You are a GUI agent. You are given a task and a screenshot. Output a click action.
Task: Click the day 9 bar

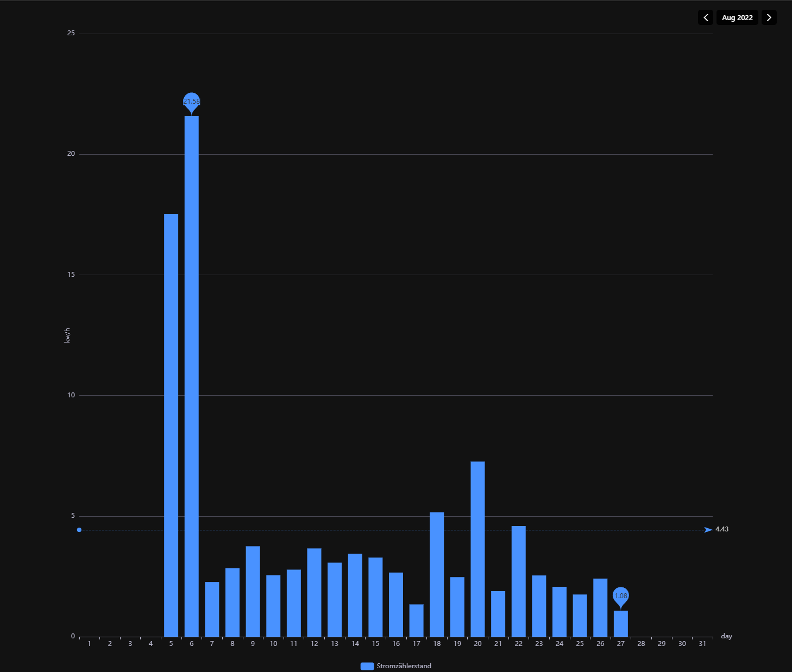tap(253, 591)
